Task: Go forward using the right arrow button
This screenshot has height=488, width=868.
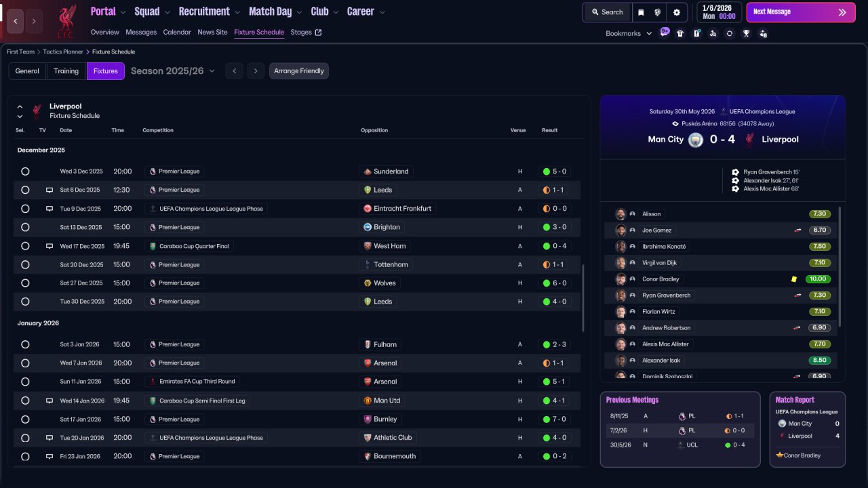Action: [x=34, y=21]
